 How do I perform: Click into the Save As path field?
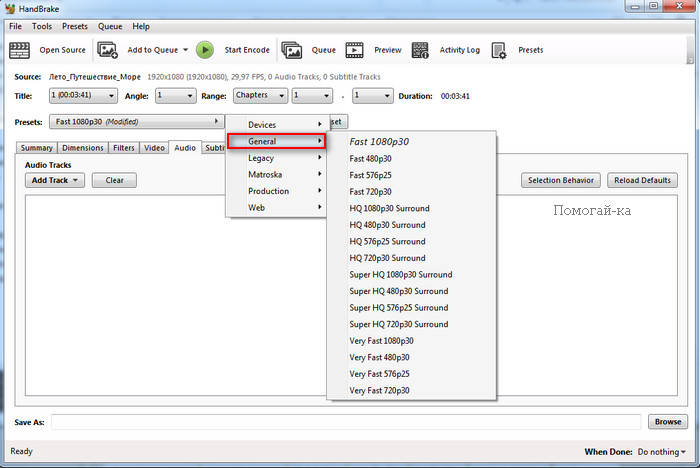click(346, 422)
